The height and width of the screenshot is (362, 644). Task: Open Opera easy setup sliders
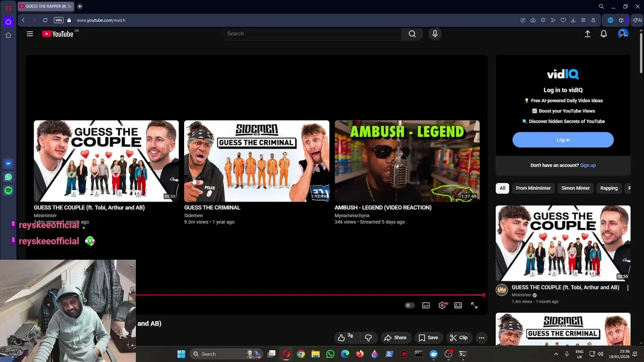[x=583, y=20]
